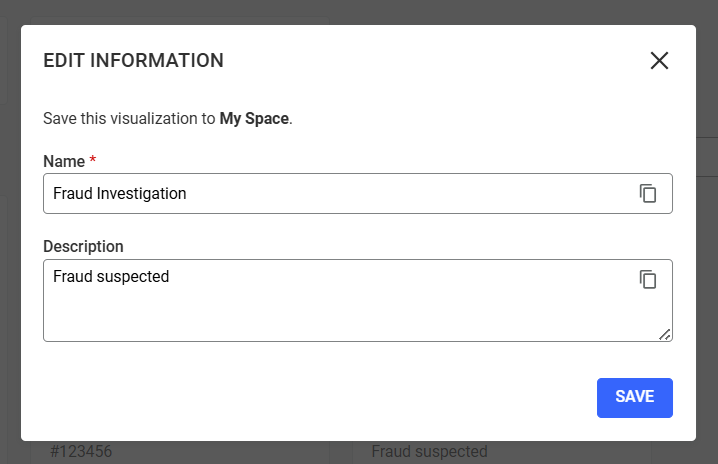Image resolution: width=718 pixels, height=464 pixels.
Task: Click the Description box resize handle
Action: point(665,334)
